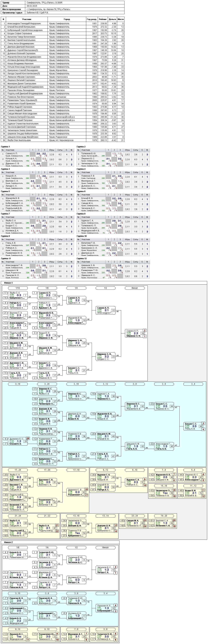Click the 'Место проведения' header label

click(x=12, y=9)
